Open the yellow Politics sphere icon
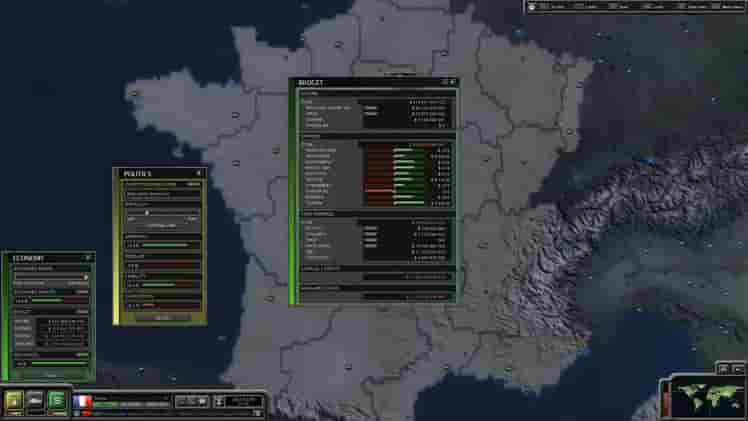This screenshot has width=748, height=421. 14,401
